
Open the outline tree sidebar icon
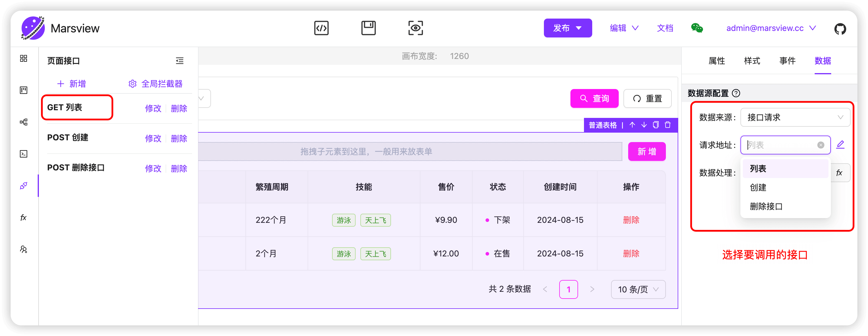pos(24,122)
